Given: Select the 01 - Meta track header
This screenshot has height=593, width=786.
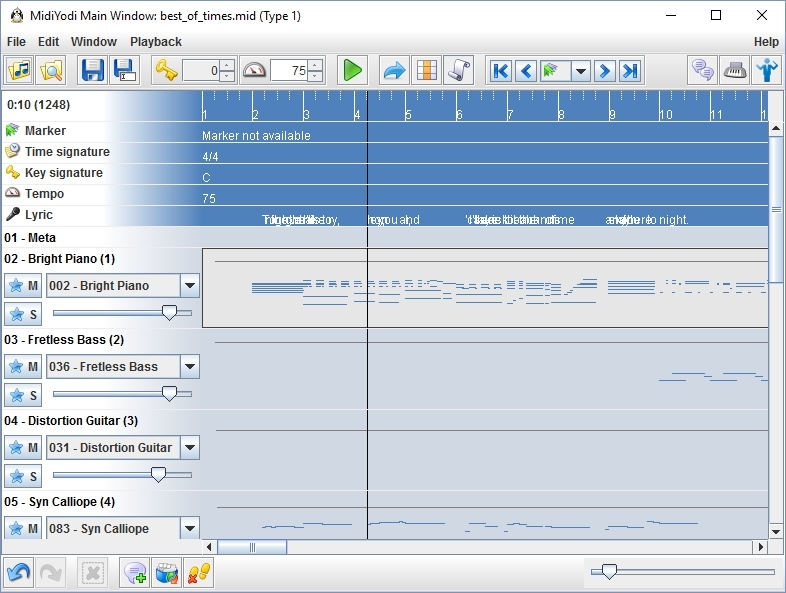Looking at the screenshot, I should pyautogui.click(x=30, y=238).
